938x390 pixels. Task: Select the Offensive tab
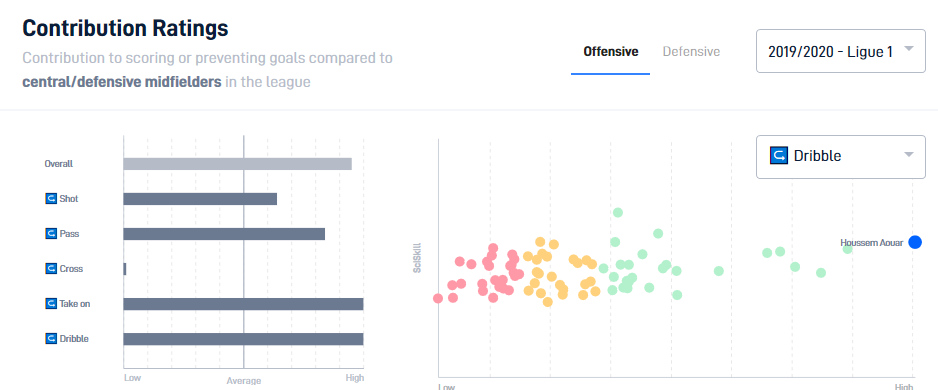pyautogui.click(x=611, y=51)
